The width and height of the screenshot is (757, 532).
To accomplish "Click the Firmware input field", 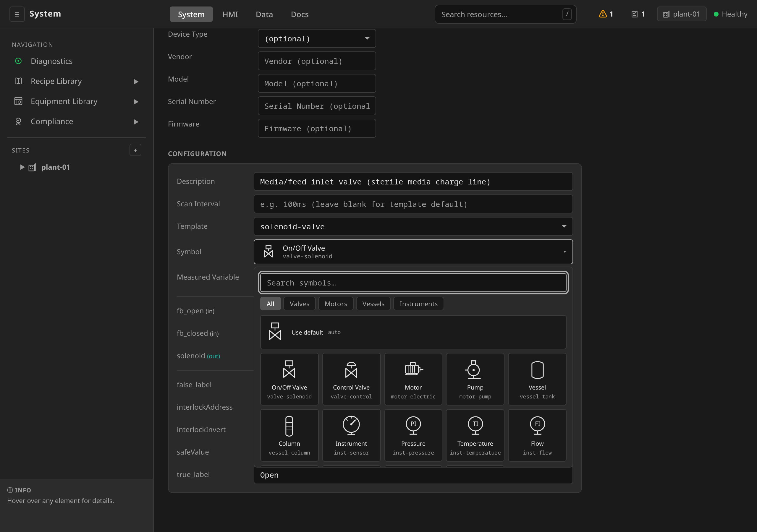I will (317, 128).
